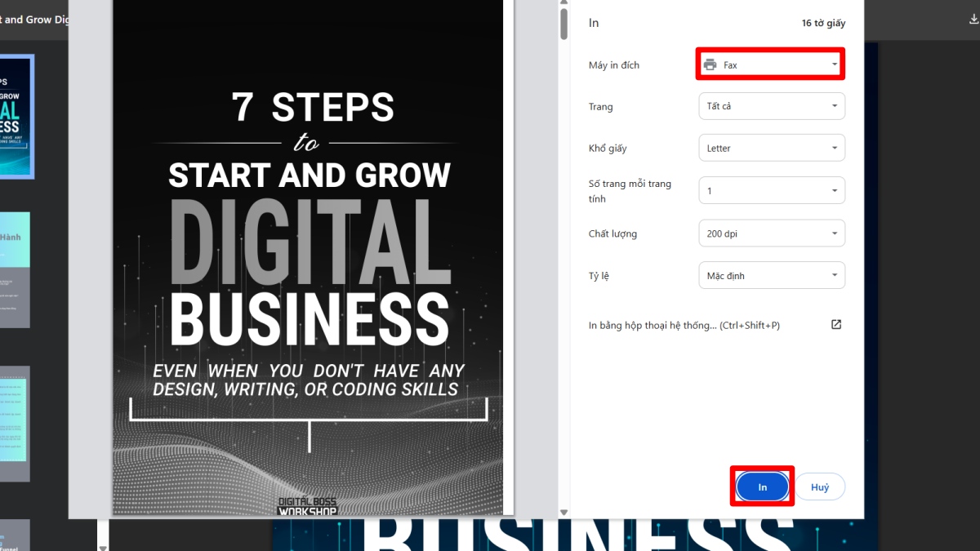Click the preview scrollbar thumb
The height and width of the screenshot is (551, 980).
(x=563, y=22)
